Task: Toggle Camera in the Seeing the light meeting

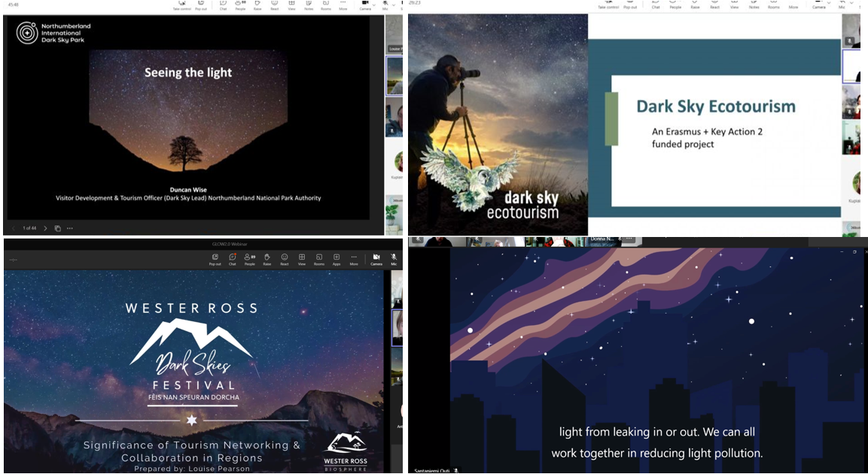Action: (365, 5)
